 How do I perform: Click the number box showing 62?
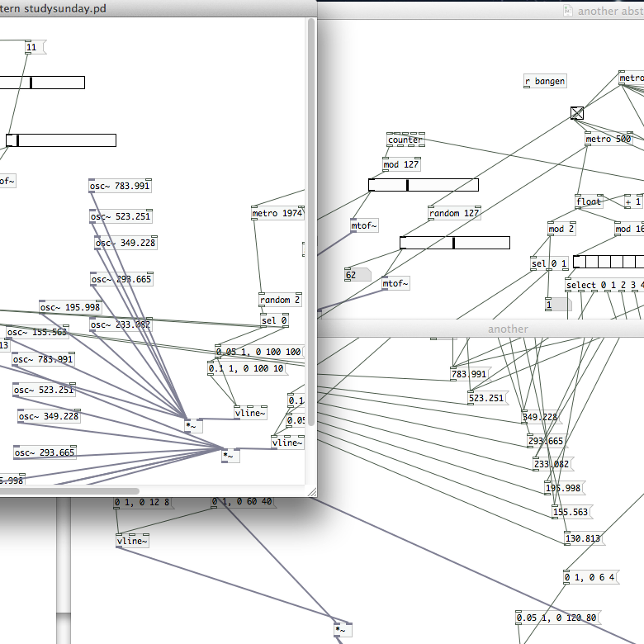coord(357,275)
